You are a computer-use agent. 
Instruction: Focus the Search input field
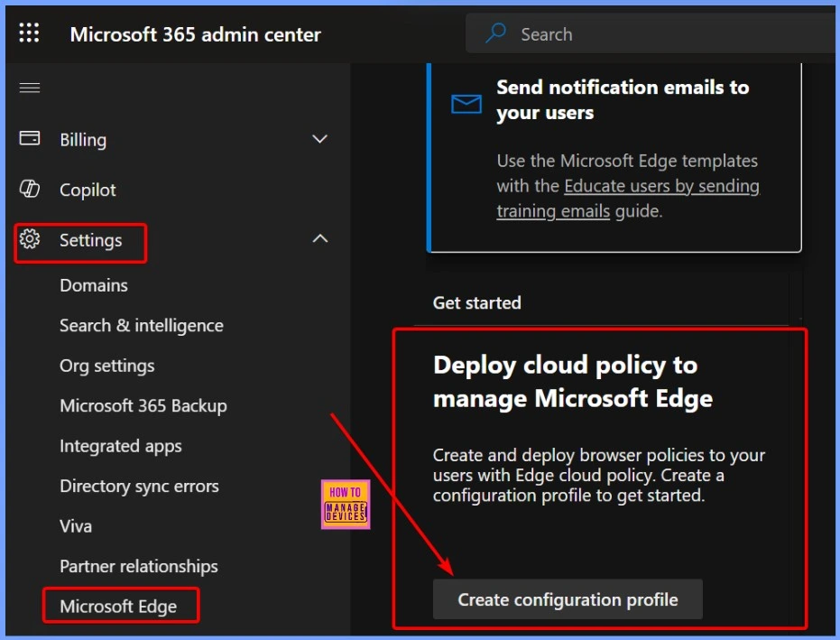[x=651, y=33]
